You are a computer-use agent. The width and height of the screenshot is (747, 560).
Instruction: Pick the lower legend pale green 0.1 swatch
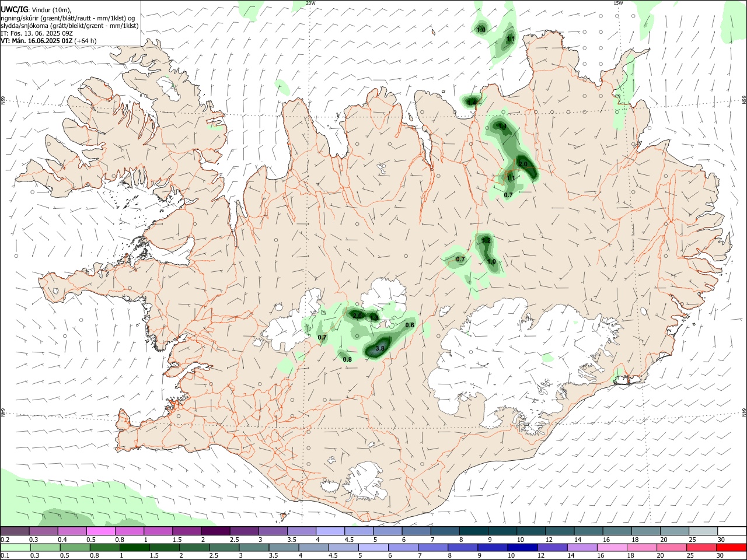tap(15, 547)
